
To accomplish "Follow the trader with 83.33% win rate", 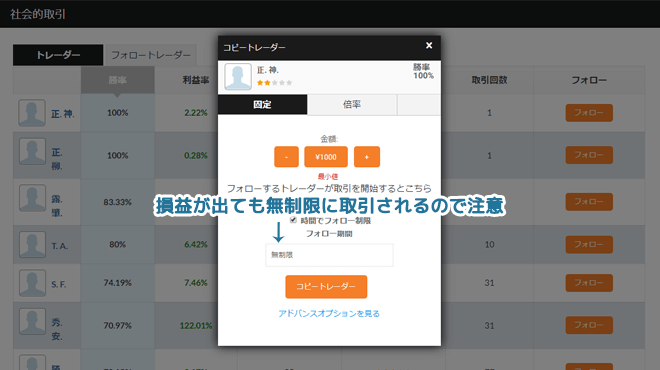I will 589,202.
